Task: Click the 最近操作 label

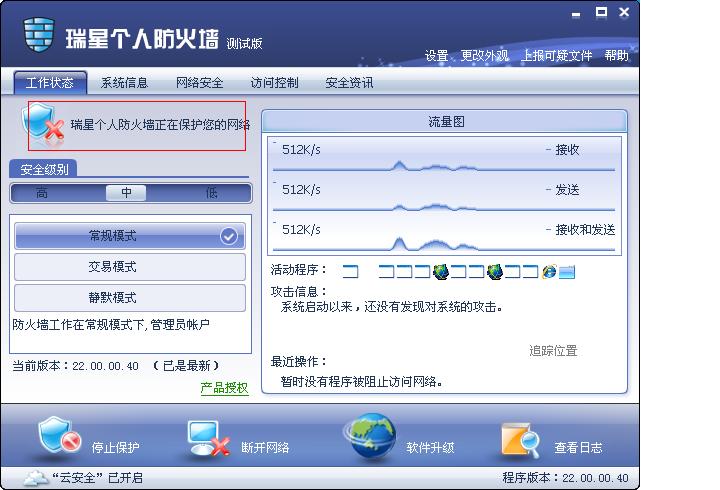Action: tap(298, 362)
